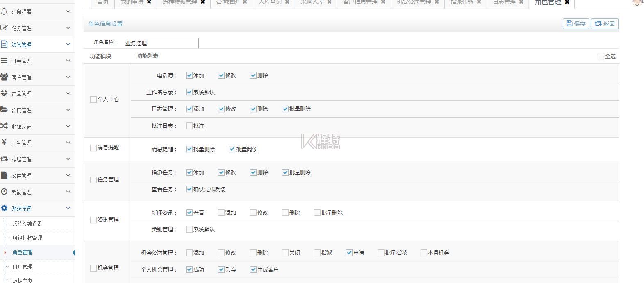Close the 角色管理 tab
Image resolution: width=644 pixels, height=283 pixels.
(x=567, y=2)
